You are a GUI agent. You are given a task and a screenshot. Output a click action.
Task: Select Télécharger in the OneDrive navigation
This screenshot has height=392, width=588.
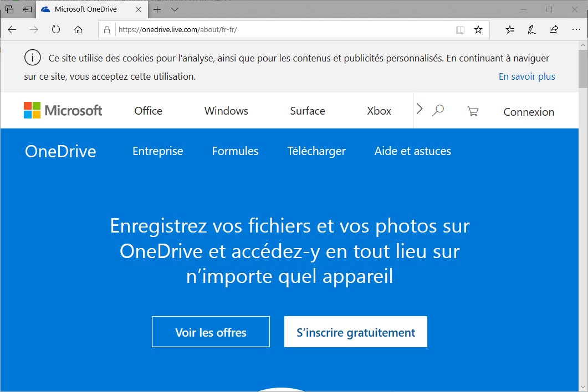point(316,151)
